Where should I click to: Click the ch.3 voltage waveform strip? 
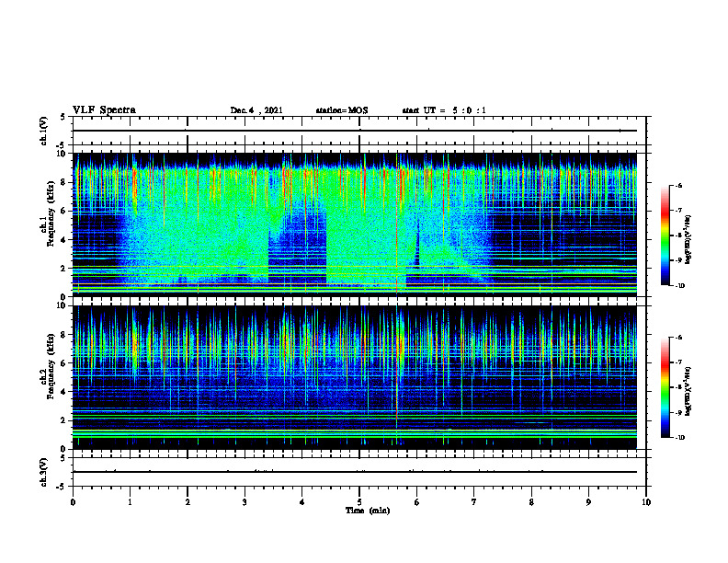pyautogui.click(x=359, y=472)
